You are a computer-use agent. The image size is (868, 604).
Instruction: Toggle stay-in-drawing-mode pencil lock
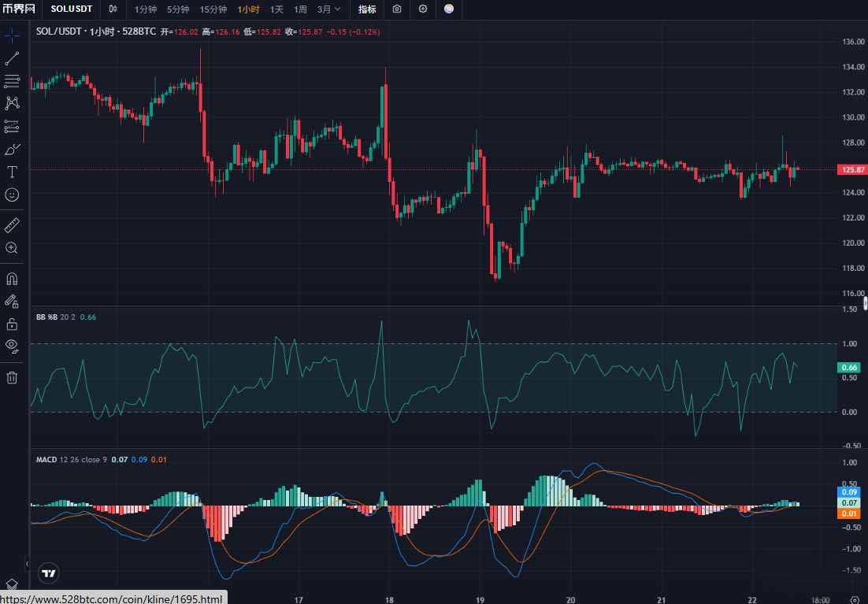tap(12, 301)
